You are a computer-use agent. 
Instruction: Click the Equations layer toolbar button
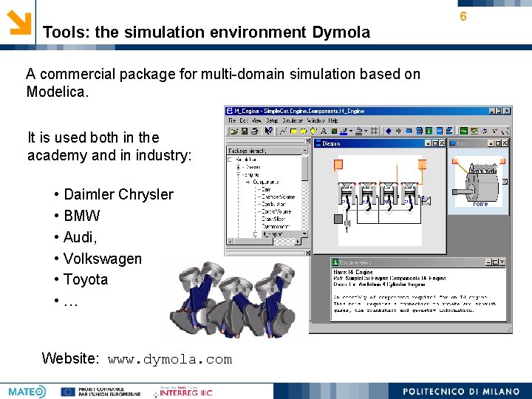[x=440, y=131]
